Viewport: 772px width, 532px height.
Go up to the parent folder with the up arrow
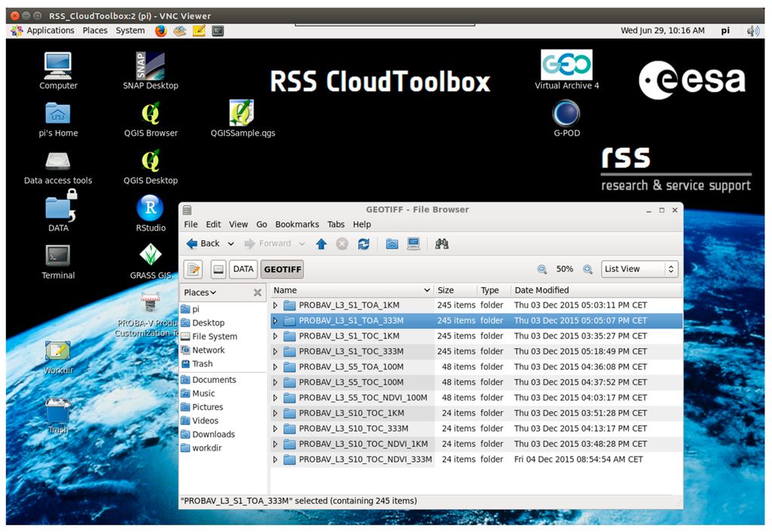point(321,243)
